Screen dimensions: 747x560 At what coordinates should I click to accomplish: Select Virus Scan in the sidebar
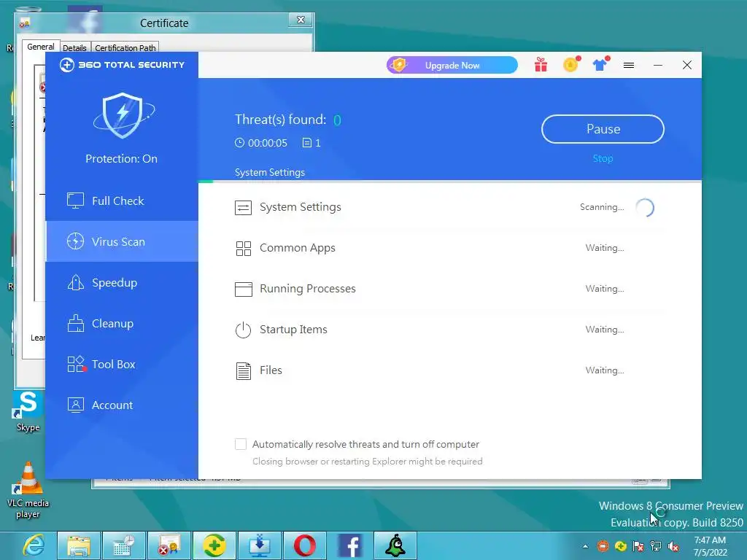(x=122, y=241)
